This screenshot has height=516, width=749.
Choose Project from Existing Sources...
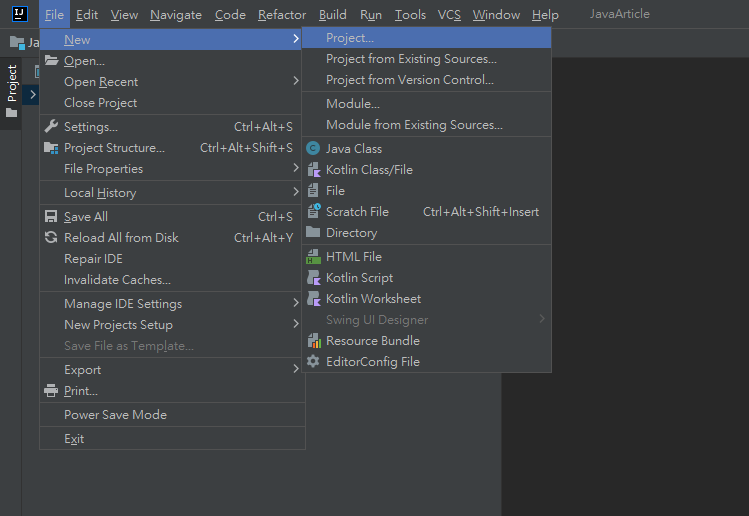point(427,59)
